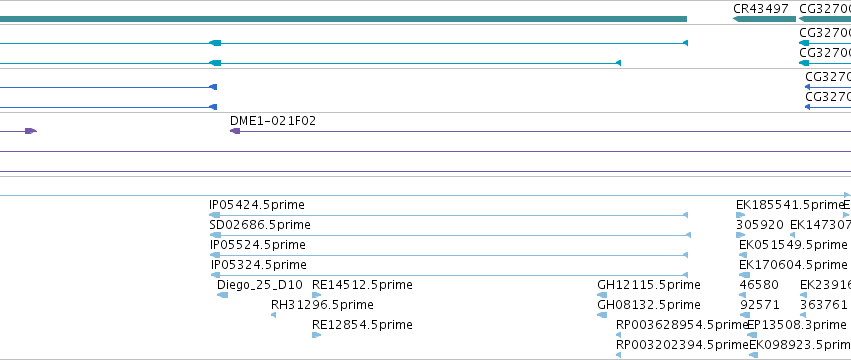Click the CR43497 gene label
851x360 pixels.
pos(760,9)
